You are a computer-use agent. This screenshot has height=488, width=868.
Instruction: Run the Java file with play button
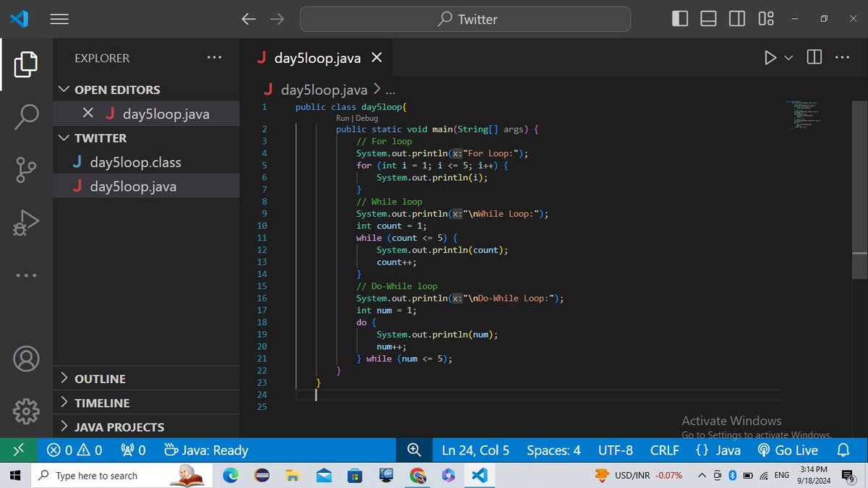click(770, 58)
